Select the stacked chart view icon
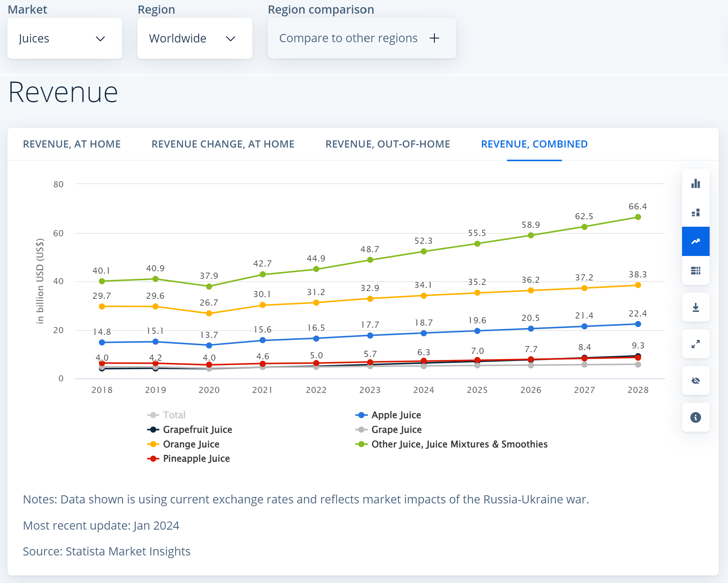This screenshot has width=728, height=583. (x=696, y=213)
